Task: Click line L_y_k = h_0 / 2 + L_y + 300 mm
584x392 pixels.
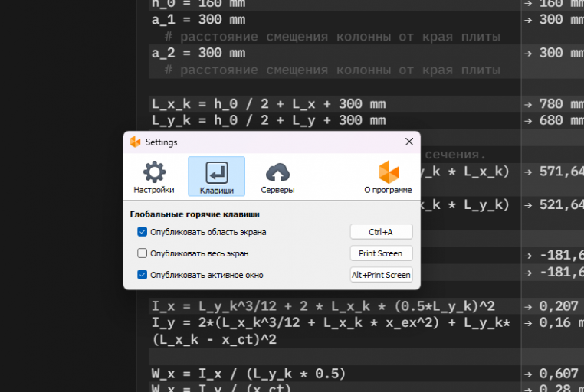Action: tap(268, 120)
